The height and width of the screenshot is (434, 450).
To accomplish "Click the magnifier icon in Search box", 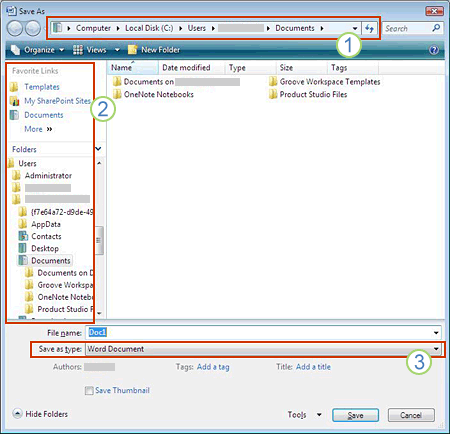I will (436, 28).
